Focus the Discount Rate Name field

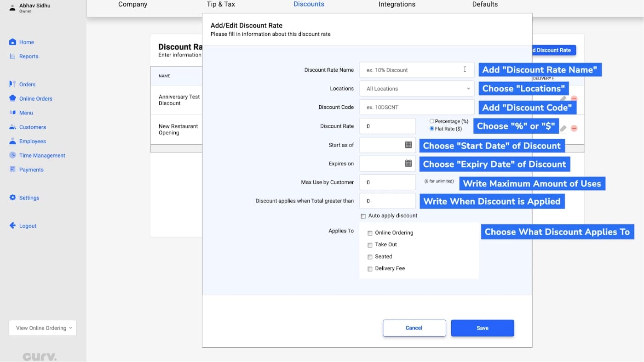[417, 70]
